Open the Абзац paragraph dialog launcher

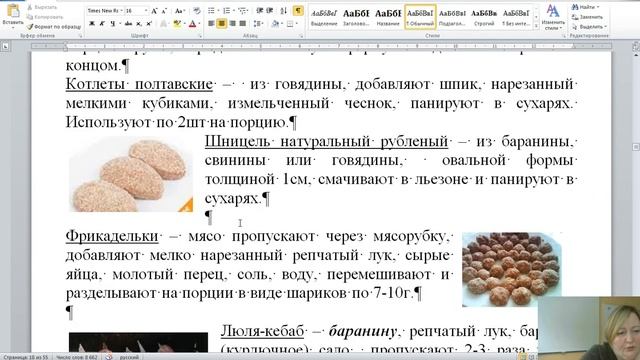[x=302, y=36]
